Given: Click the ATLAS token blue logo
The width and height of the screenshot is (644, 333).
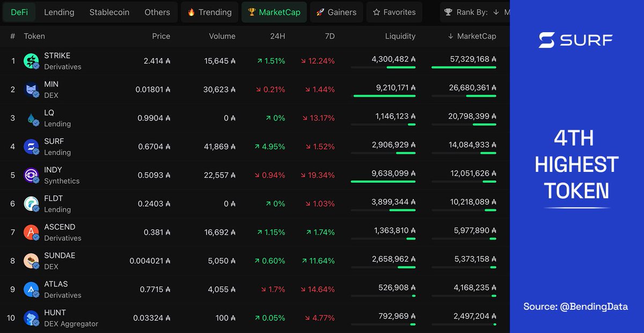Looking at the screenshot, I should [x=31, y=289].
